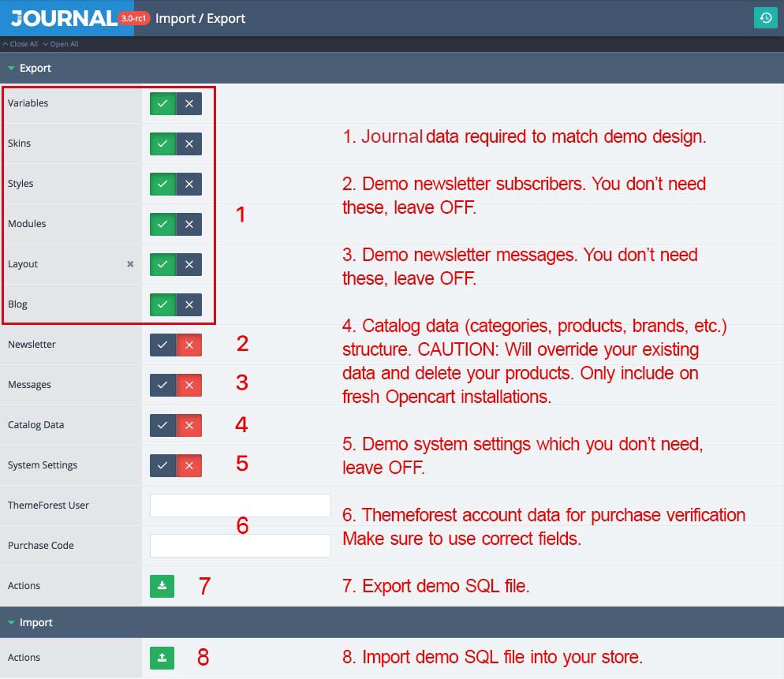
Task: Click the Actions label in Export section
Action: point(24,585)
